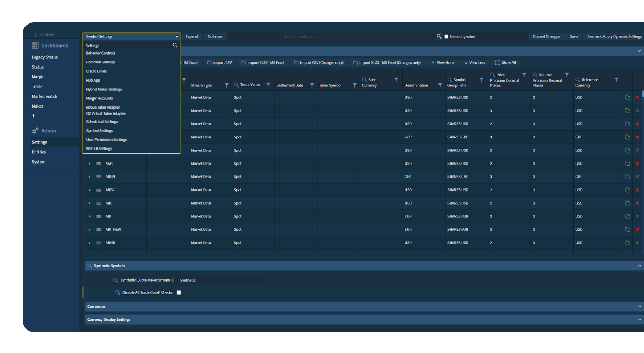Open Legacy Status in the sidebar
644x353 pixels.
click(x=45, y=57)
